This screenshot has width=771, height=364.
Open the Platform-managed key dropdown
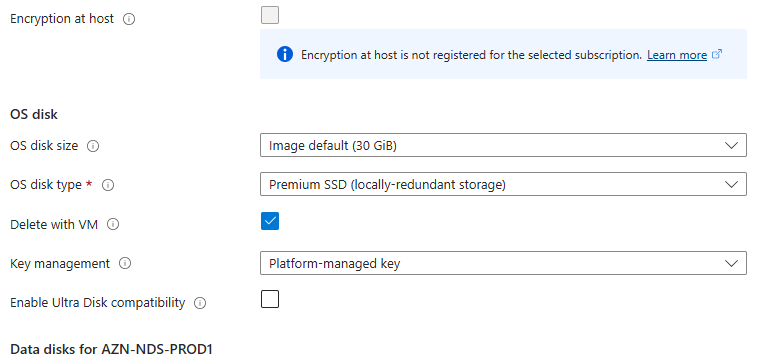tap(503, 263)
